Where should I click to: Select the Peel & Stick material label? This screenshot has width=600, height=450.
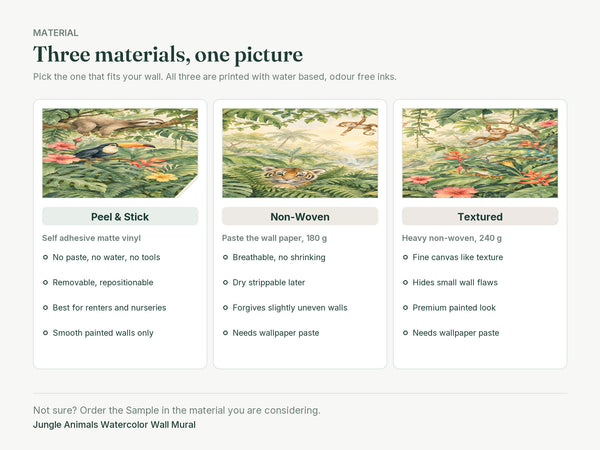click(x=120, y=217)
